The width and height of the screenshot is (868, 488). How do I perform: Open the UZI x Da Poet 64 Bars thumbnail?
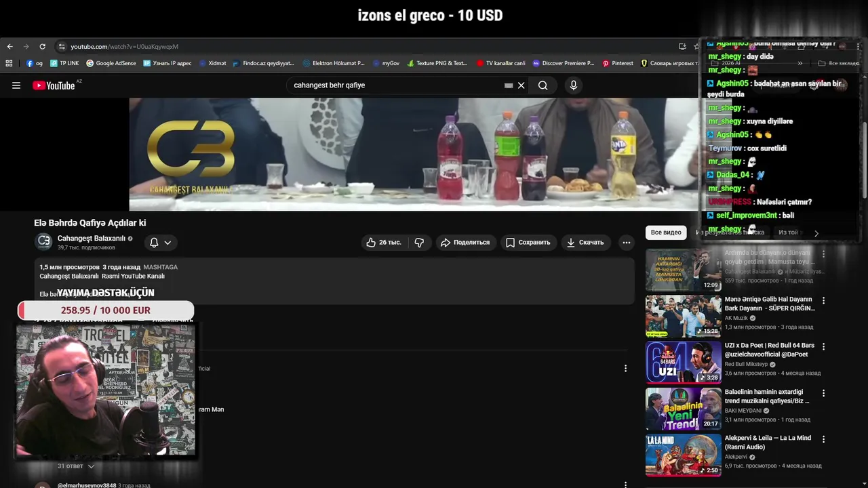683,362
